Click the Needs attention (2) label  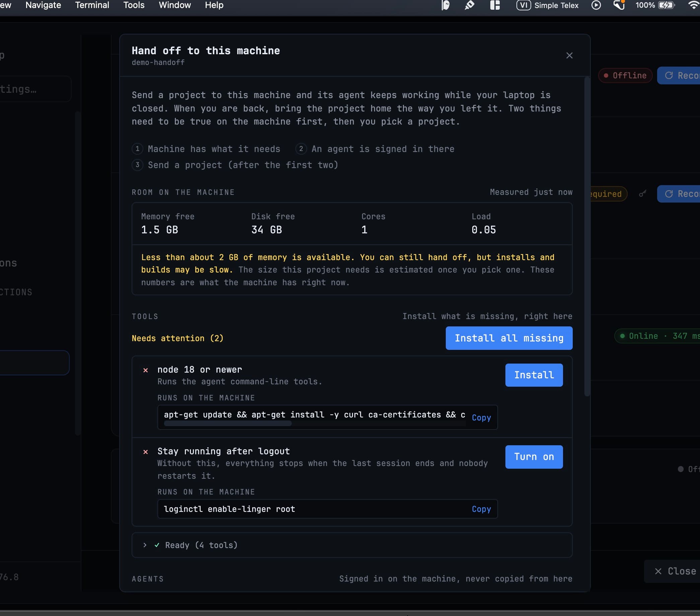[178, 338]
